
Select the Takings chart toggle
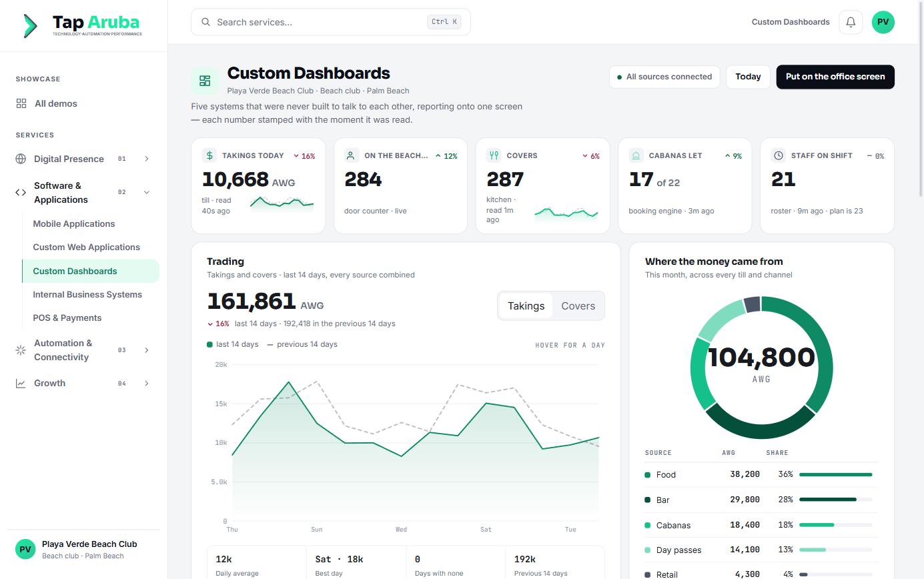click(x=526, y=306)
